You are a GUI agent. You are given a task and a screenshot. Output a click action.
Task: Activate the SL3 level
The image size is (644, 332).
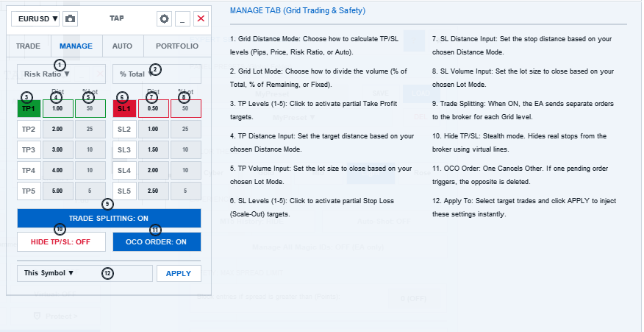coord(124,149)
